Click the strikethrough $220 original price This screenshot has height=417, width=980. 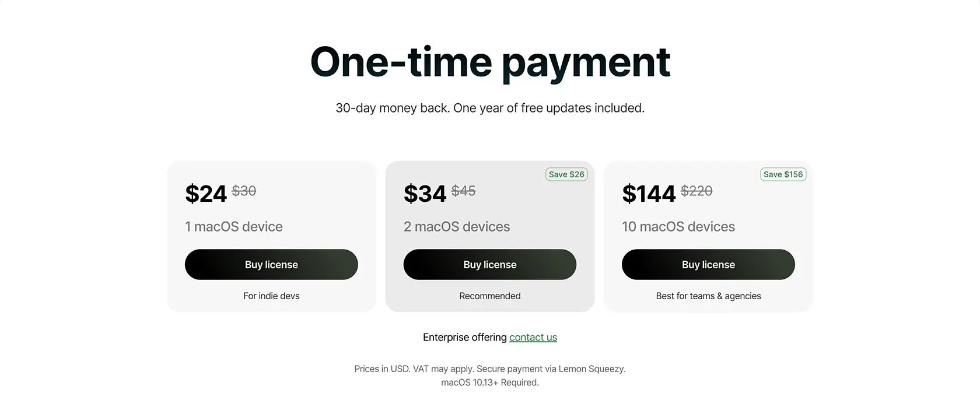pyautogui.click(x=696, y=191)
